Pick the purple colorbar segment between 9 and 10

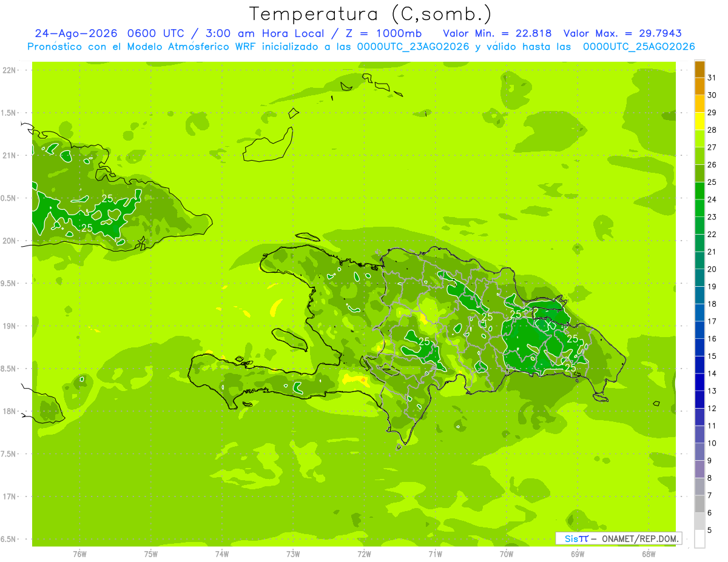(699, 452)
